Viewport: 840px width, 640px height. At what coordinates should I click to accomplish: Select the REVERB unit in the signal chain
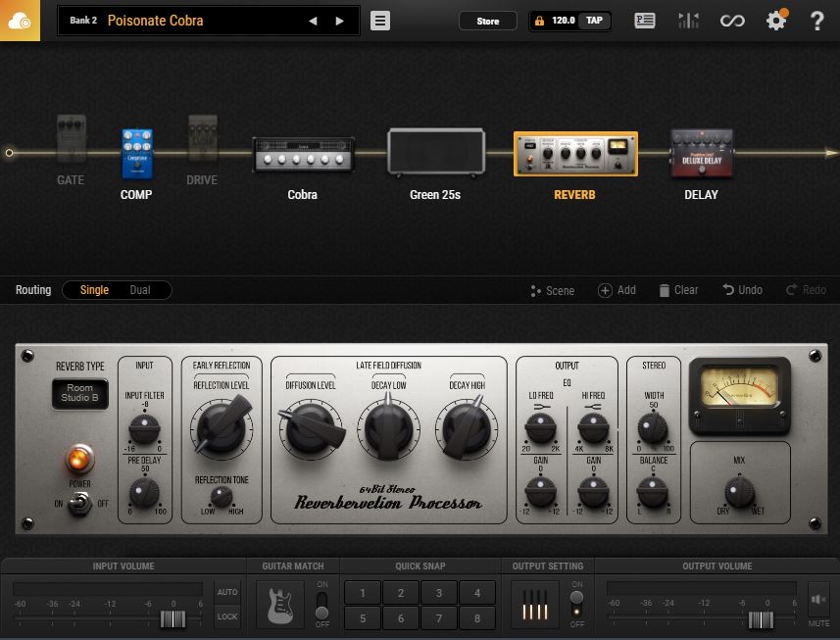coord(575,154)
